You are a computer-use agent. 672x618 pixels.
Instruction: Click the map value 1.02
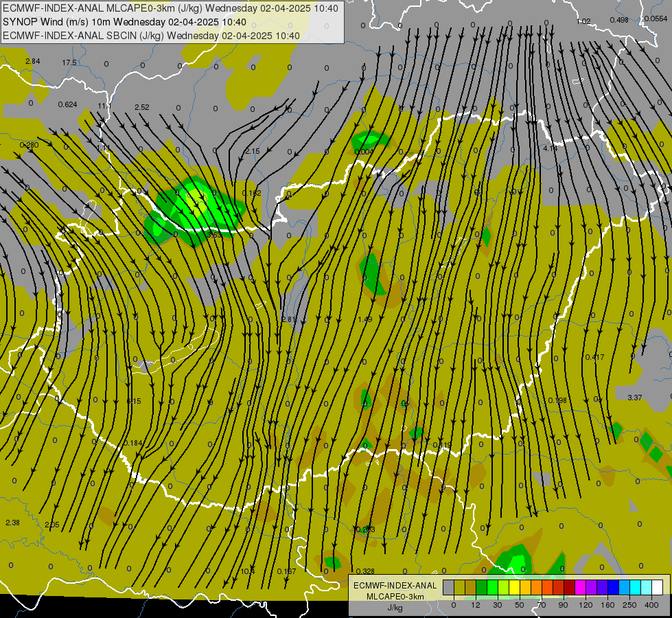click(x=583, y=21)
